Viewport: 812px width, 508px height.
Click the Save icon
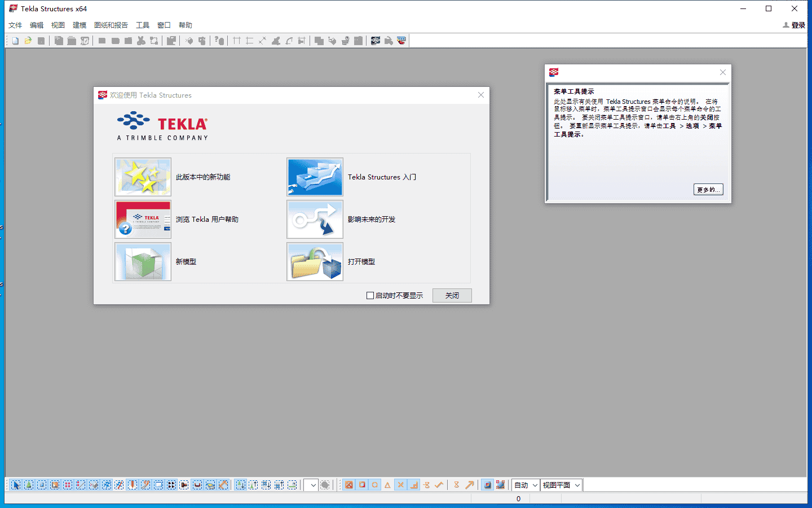click(x=40, y=40)
